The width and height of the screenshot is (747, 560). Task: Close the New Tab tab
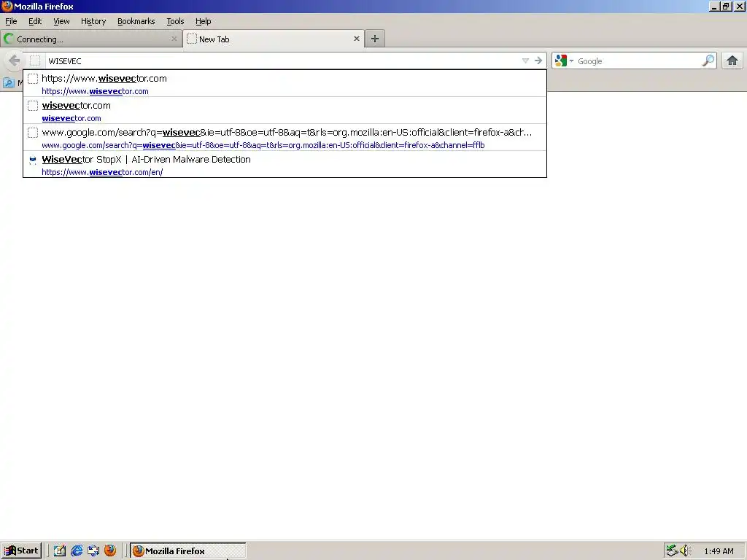[356, 39]
